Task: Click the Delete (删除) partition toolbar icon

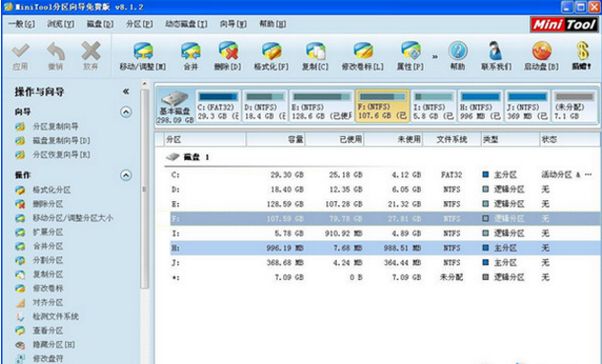Action: [228, 51]
